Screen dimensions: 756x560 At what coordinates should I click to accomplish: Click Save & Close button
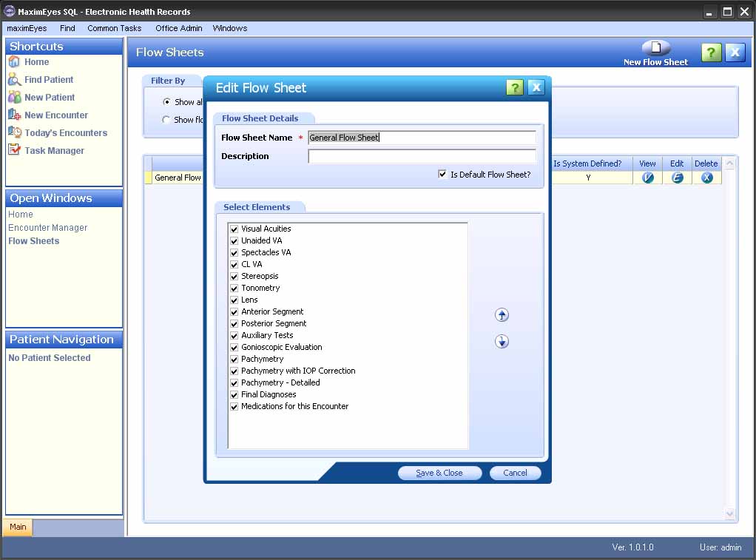click(x=439, y=473)
